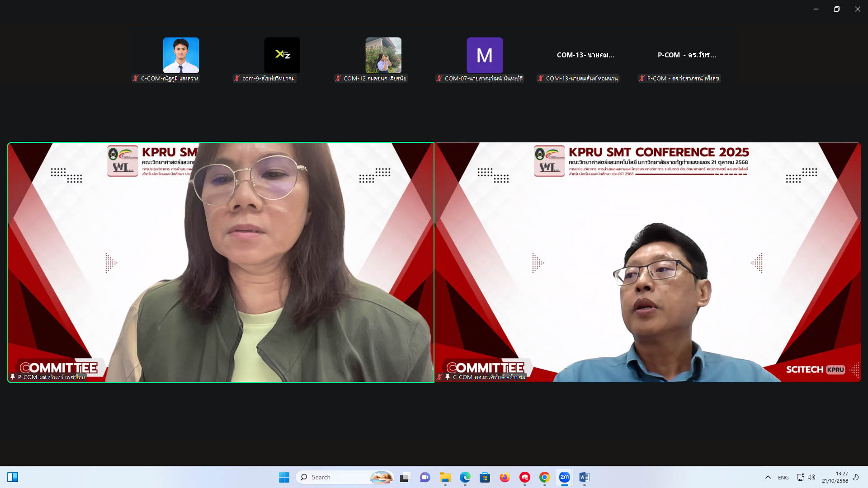The height and width of the screenshot is (488, 868).
Task: Open Microsoft Word from the taskbar
Action: pos(584,477)
